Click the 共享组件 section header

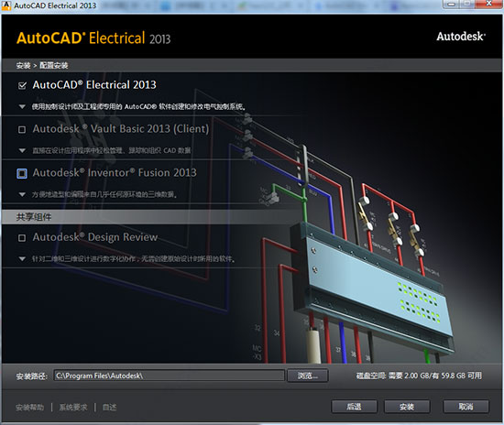click(34, 217)
